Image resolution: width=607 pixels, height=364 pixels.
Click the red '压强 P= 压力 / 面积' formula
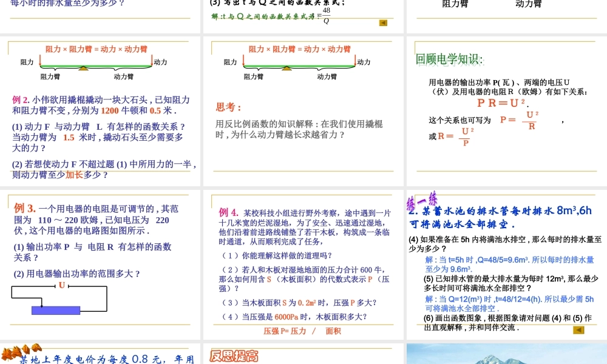point(302,331)
